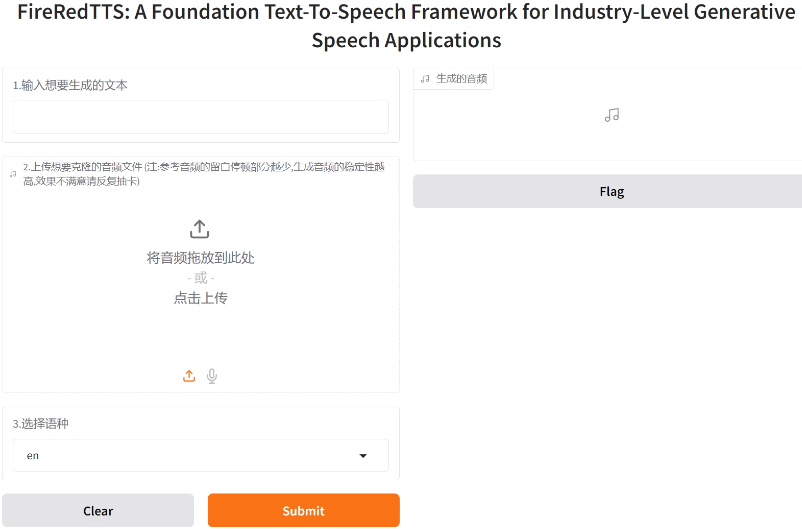Click the 点击上传 upload text

pos(200,298)
